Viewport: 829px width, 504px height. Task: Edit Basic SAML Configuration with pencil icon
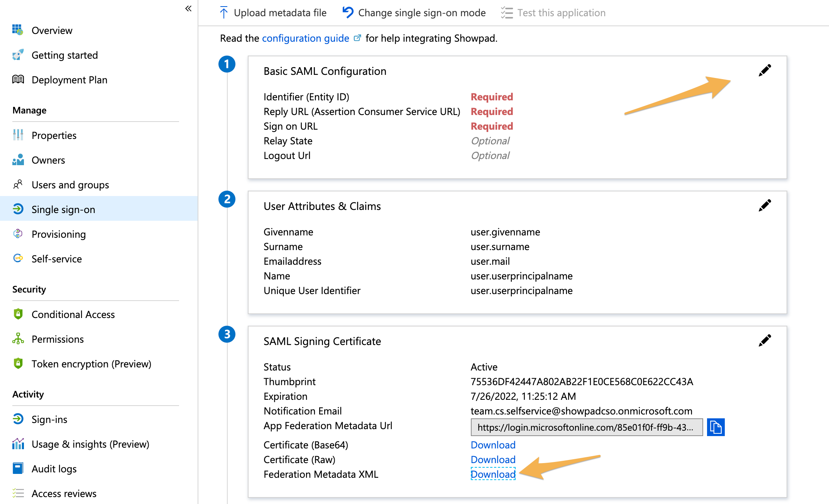pos(765,71)
